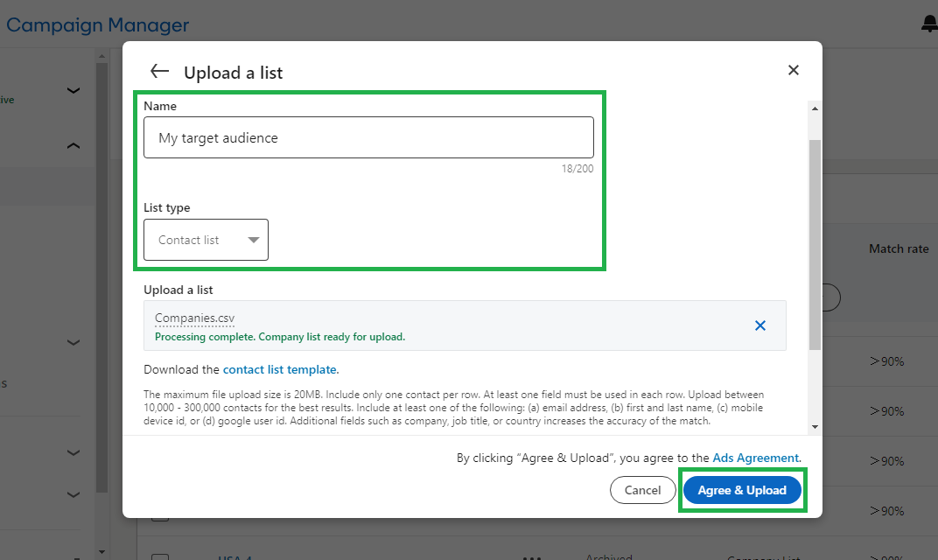Tick the checkbox for the USA 4 row
The height and width of the screenshot is (560, 938).
click(160, 556)
